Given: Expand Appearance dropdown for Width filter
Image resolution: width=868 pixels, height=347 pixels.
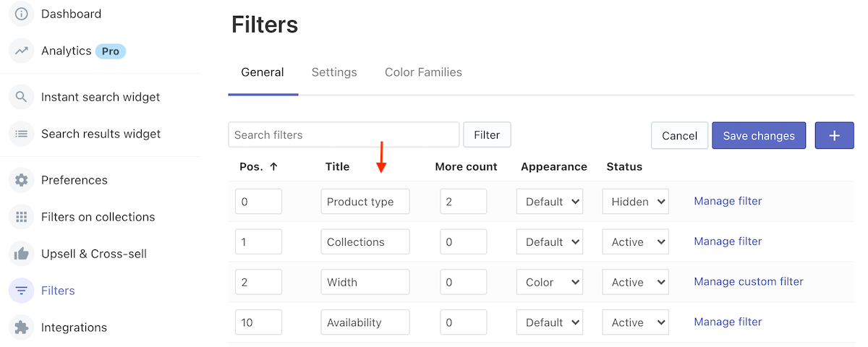Looking at the screenshot, I should pos(550,282).
